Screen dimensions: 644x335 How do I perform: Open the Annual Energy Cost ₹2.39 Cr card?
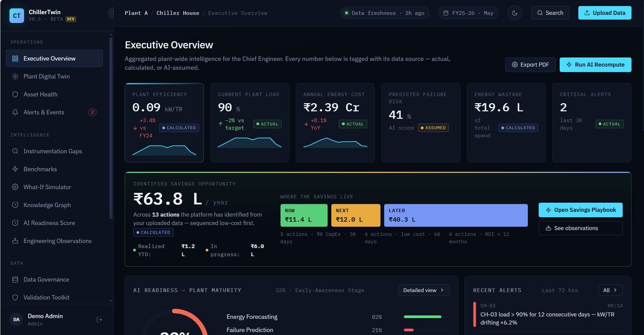click(x=335, y=123)
